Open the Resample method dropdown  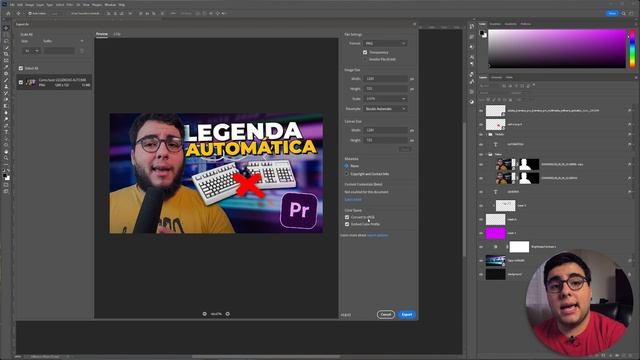click(x=385, y=109)
